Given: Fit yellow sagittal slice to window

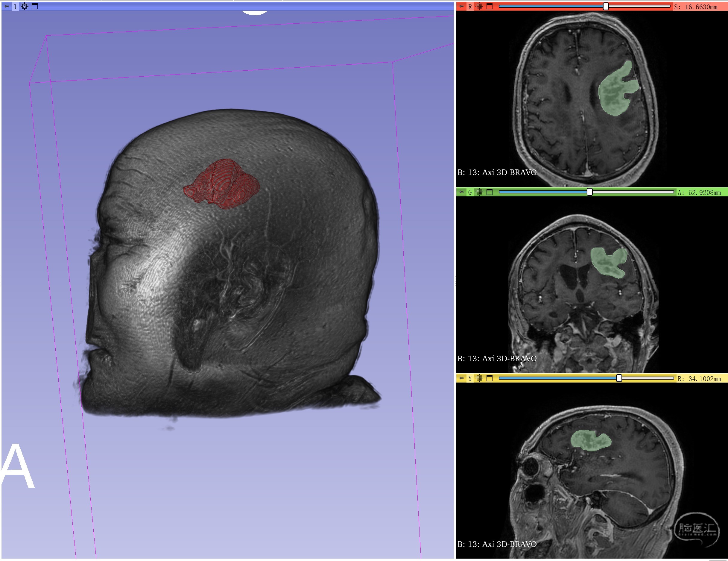Looking at the screenshot, I should (x=479, y=378).
